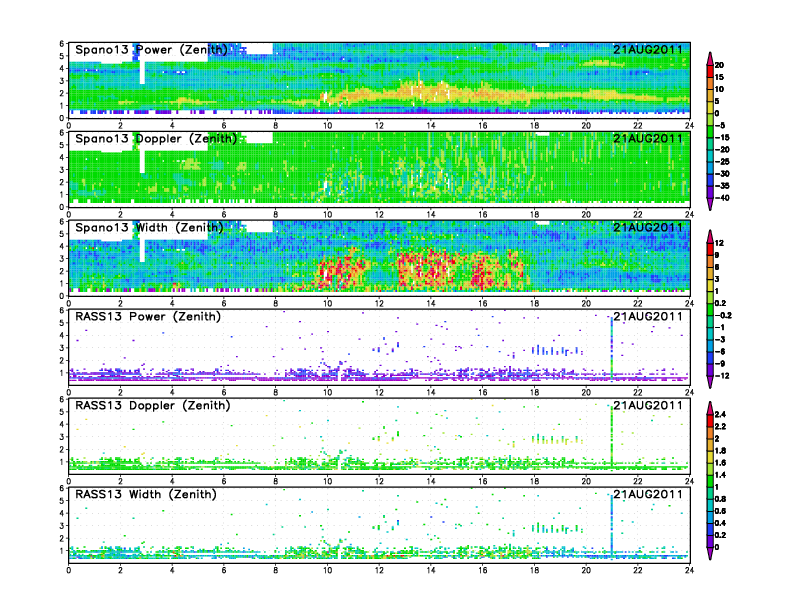The image size is (792, 612).
Task: Click the 21AUG2011 date in Spano13 Doppler panel
Action: pos(648,139)
